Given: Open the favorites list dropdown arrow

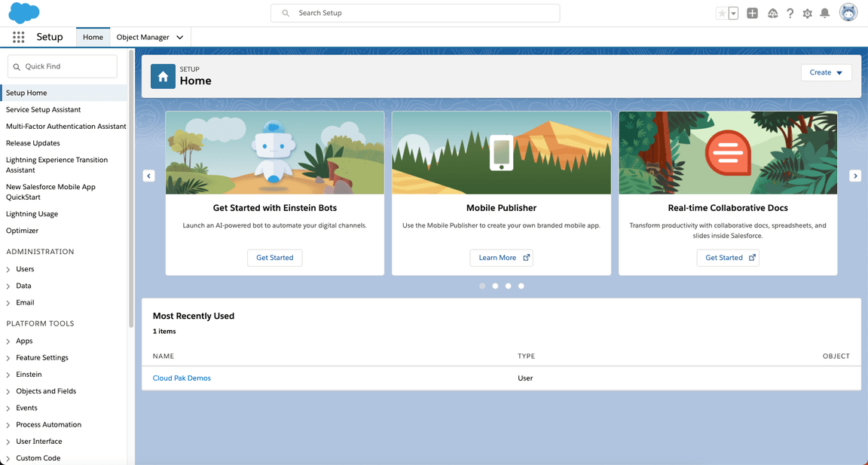Looking at the screenshot, I should pos(733,14).
